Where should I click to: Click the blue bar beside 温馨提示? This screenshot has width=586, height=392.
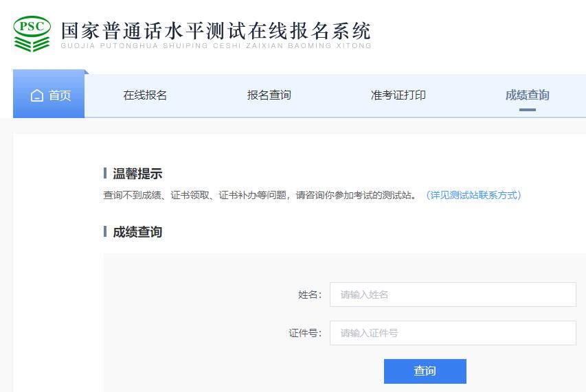(105, 173)
